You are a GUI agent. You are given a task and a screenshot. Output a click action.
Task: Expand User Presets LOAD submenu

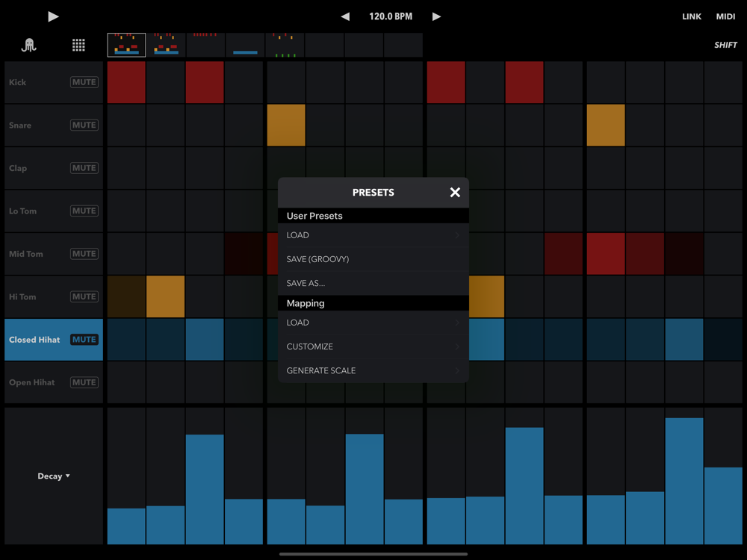tap(373, 235)
